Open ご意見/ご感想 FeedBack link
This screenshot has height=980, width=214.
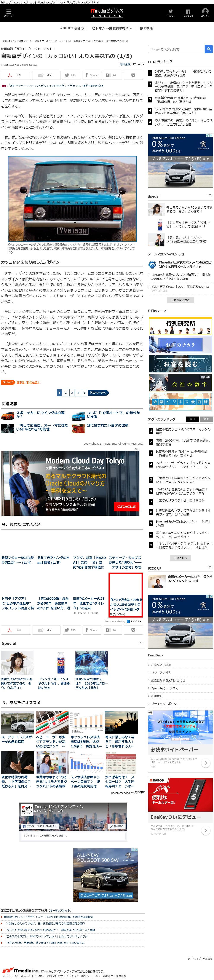coord(161,665)
